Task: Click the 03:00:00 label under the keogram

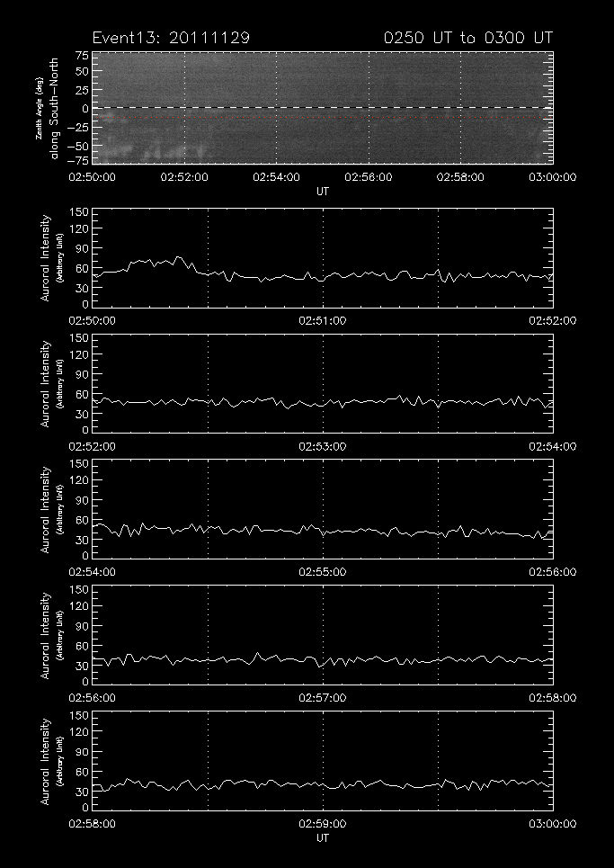Action: click(553, 177)
